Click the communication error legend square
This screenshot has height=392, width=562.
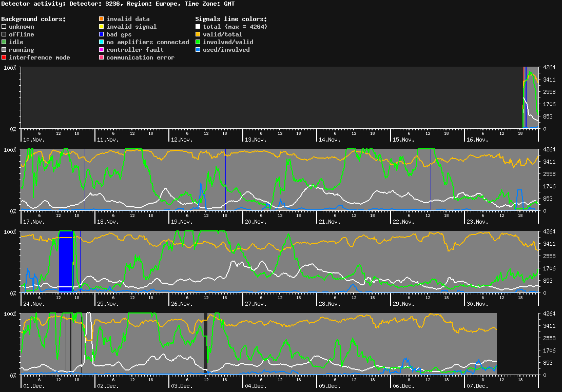pos(102,57)
